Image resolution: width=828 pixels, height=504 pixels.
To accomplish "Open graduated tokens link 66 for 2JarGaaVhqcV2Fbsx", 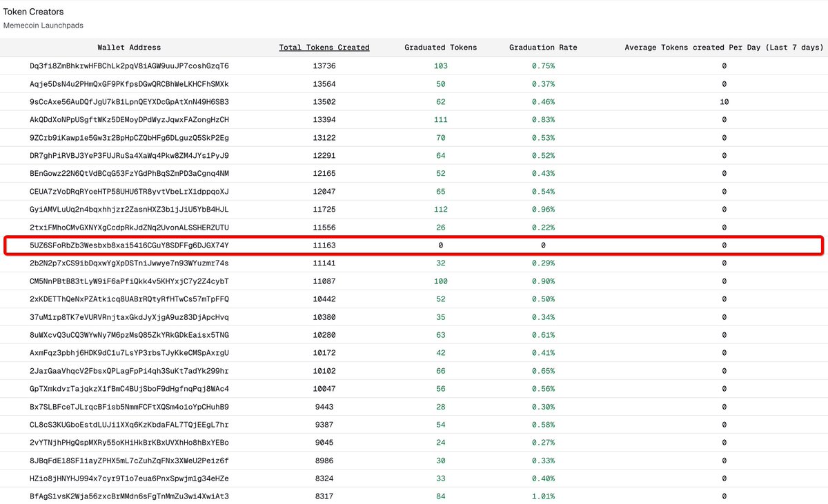I will [x=440, y=370].
